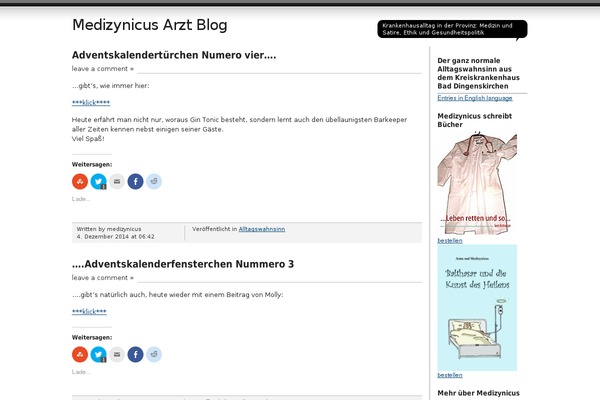Share first post on StumbleUpon
The height and width of the screenshot is (400, 600).
(80, 181)
